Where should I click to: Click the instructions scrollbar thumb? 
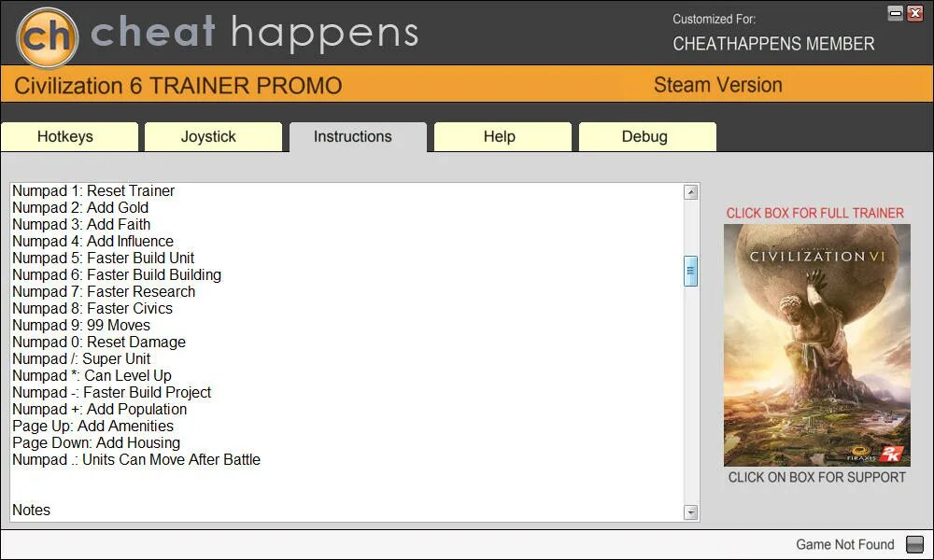coord(691,272)
